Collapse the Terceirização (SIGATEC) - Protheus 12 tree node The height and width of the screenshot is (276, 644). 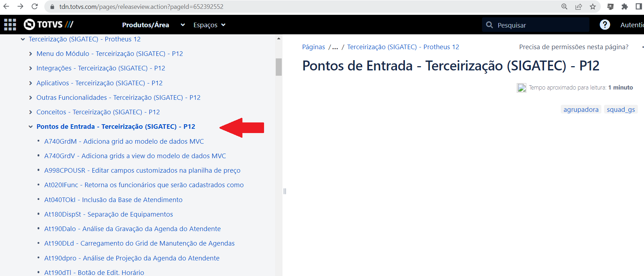23,39
